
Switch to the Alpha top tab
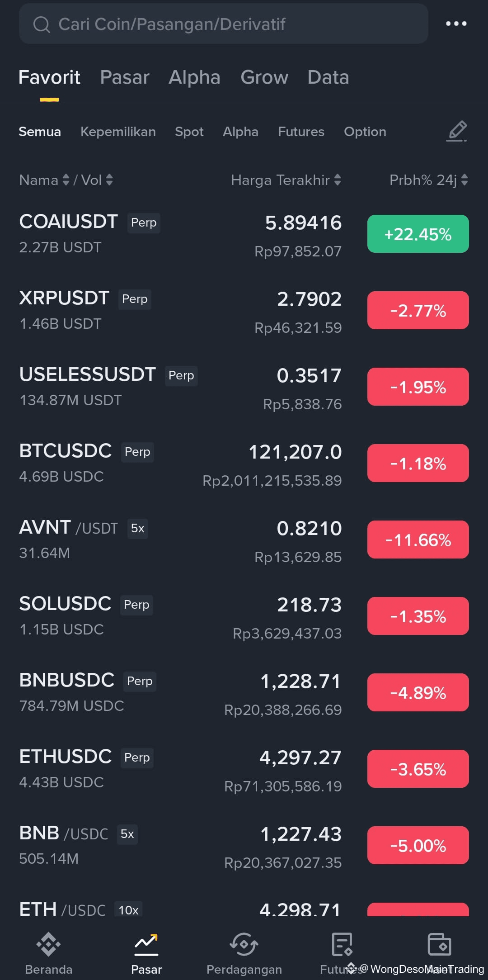194,77
